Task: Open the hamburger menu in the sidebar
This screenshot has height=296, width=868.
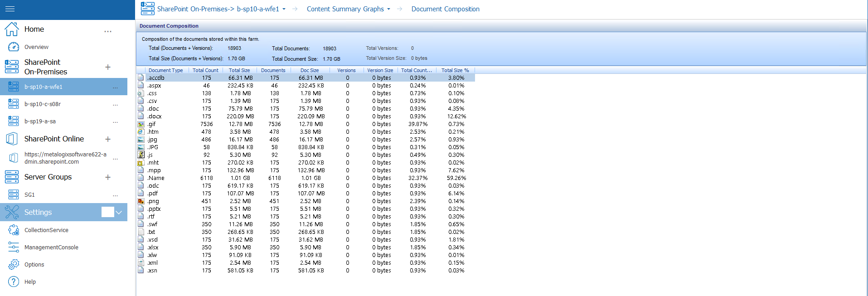Action: (10, 9)
